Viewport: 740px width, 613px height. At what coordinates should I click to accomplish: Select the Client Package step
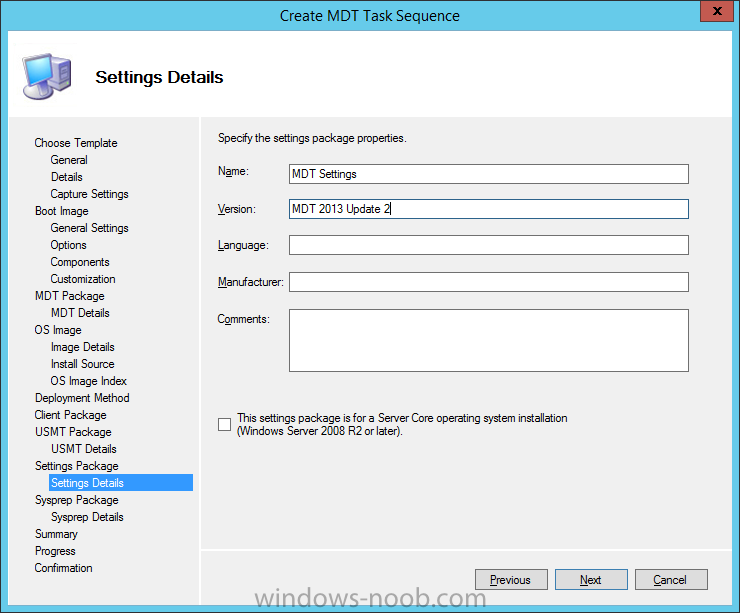[x=71, y=415]
